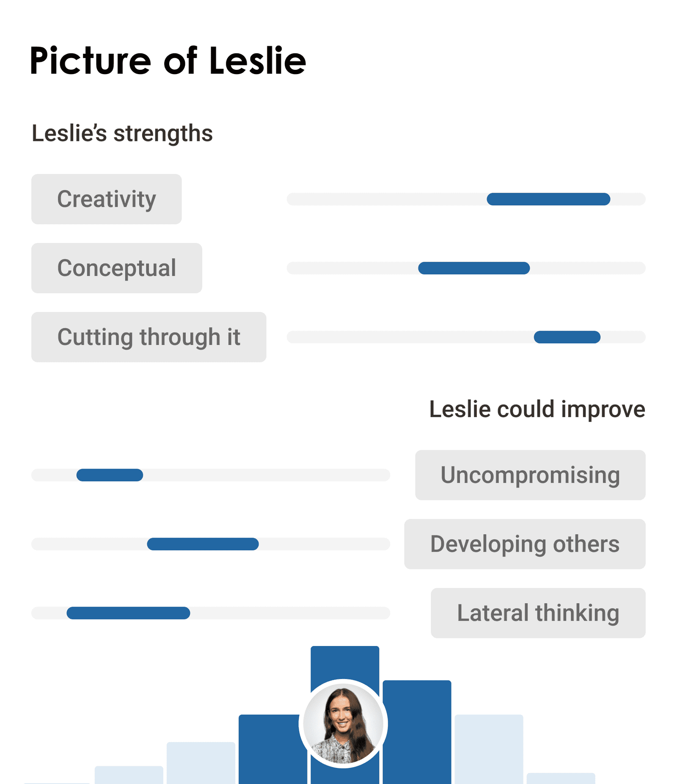This screenshot has height=784, width=677.
Task: Click the Cutting through it blue range
Action: (x=567, y=337)
